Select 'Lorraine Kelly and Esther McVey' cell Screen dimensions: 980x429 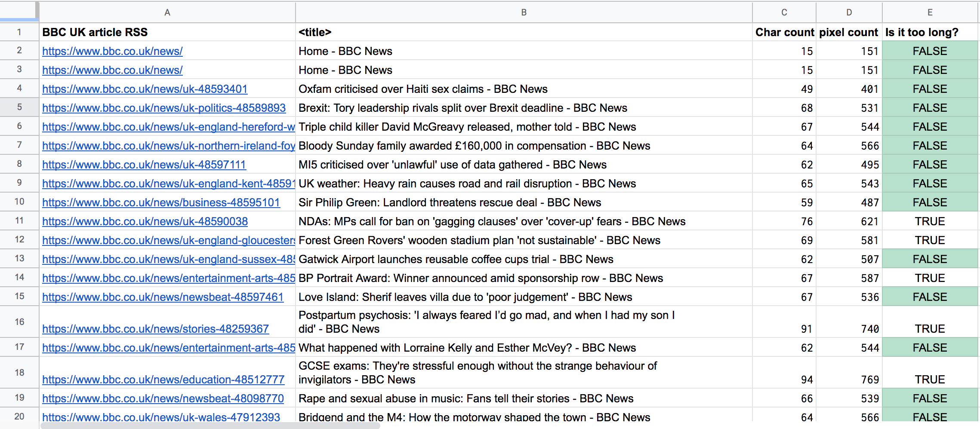pos(524,347)
